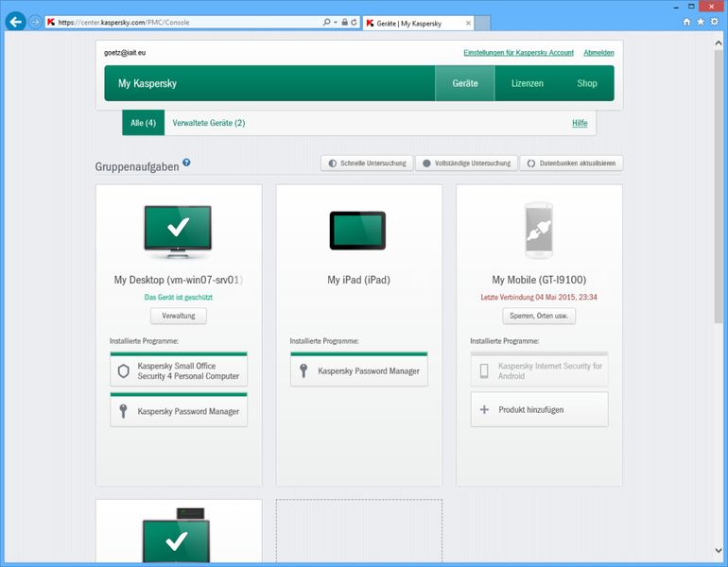Start Schnelle Untersuchung
The height and width of the screenshot is (567, 728).
(x=367, y=163)
